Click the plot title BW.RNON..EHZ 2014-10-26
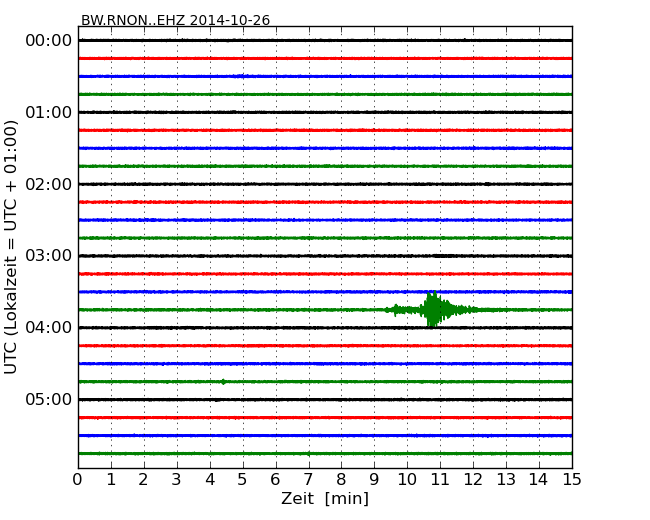This screenshot has height=520, width=650. [x=175, y=20]
